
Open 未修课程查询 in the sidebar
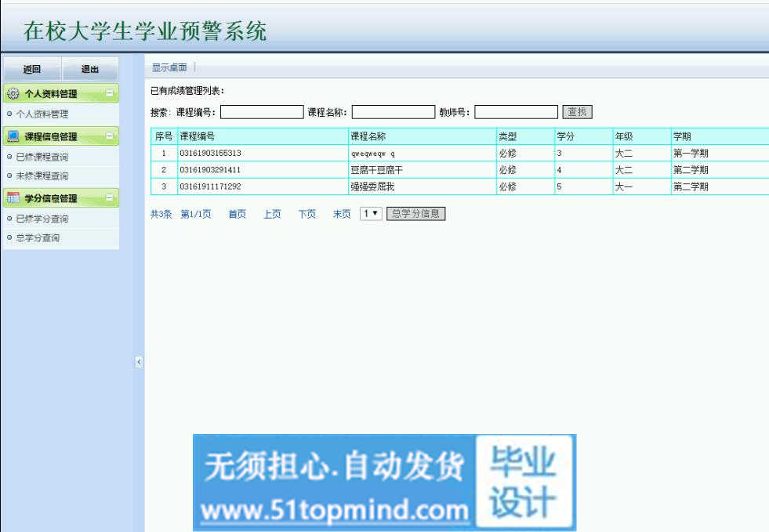pyautogui.click(x=42, y=176)
